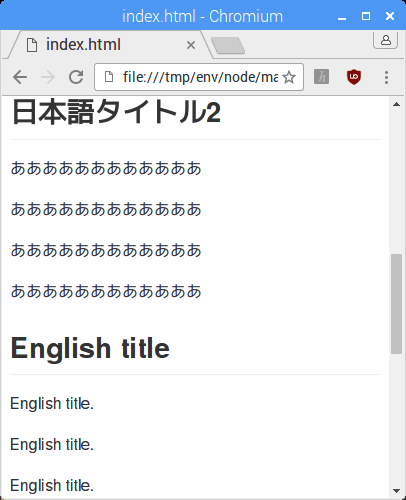Click the scrollbar up arrow
Screen dimensions: 406x500
coord(396,104)
